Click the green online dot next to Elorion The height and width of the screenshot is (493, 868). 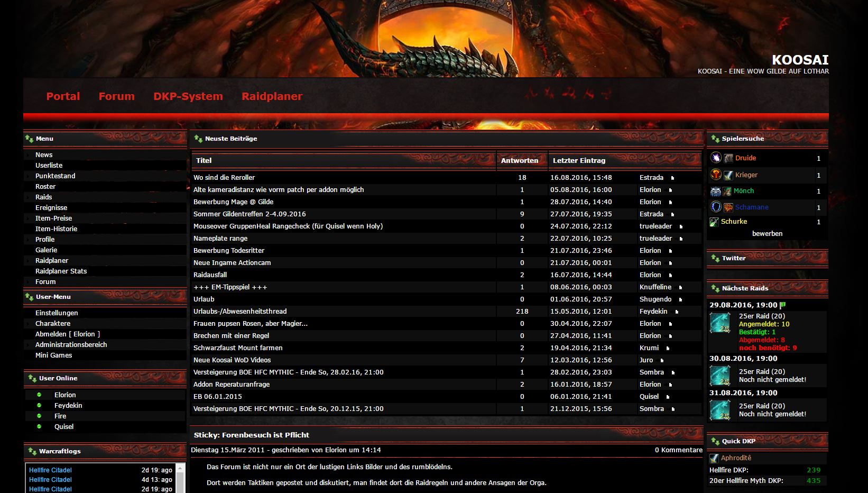39,395
